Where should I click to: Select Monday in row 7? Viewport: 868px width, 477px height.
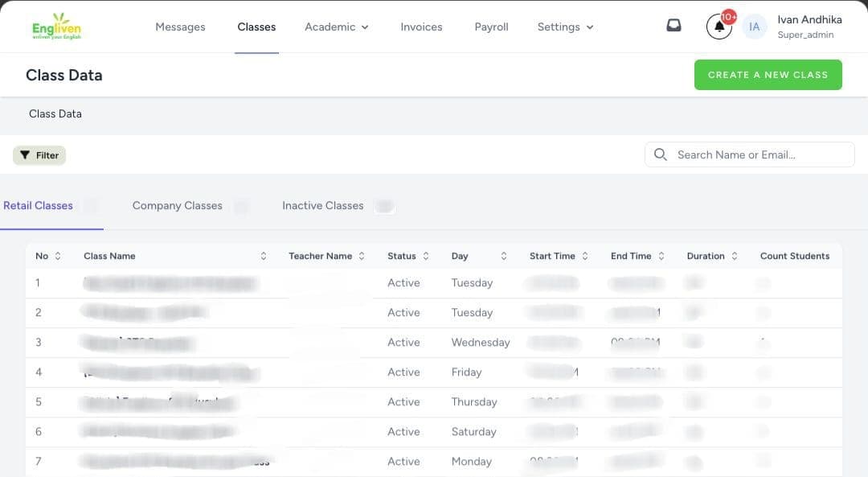[x=471, y=462]
